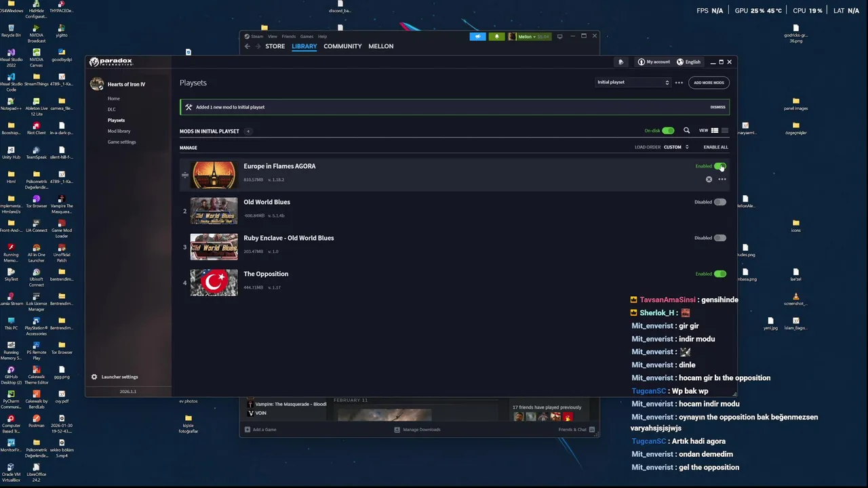Open MELLON profile tab in Steam
Image resolution: width=868 pixels, height=488 pixels.
[380, 46]
